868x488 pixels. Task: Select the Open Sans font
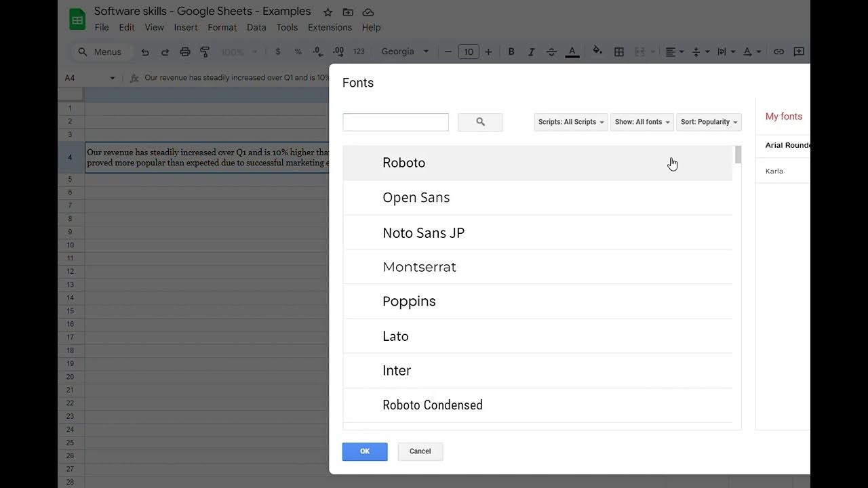[x=538, y=197]
